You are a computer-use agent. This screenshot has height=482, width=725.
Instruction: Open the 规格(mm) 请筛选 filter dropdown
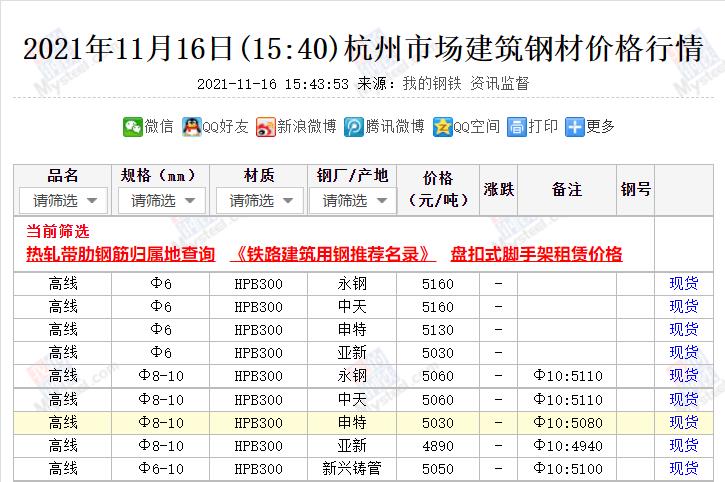pyautogui.click(x=162, y=200)
